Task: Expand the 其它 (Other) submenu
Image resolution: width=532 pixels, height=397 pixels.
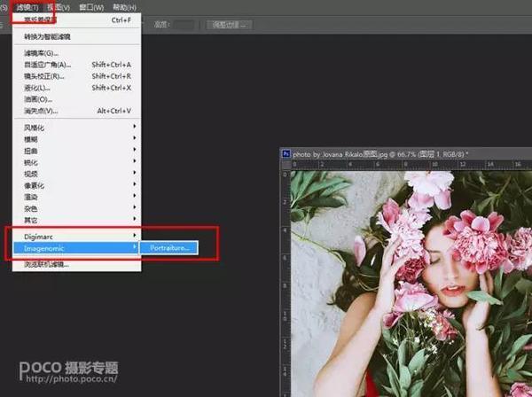Action: (x=76, y=220)
